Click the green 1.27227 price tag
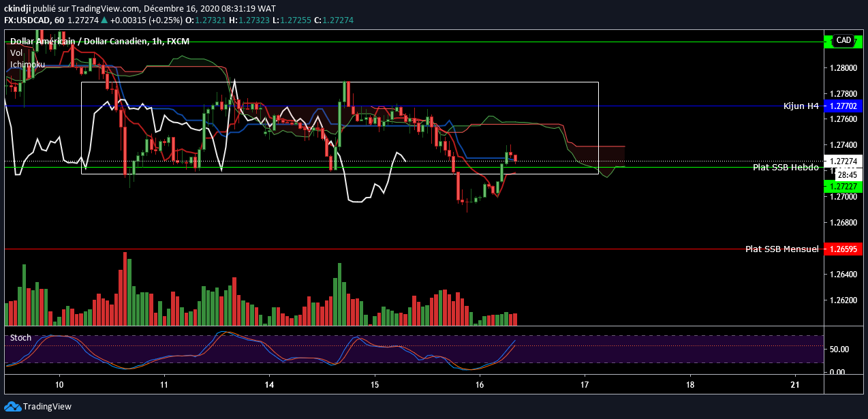 [843, 186]
